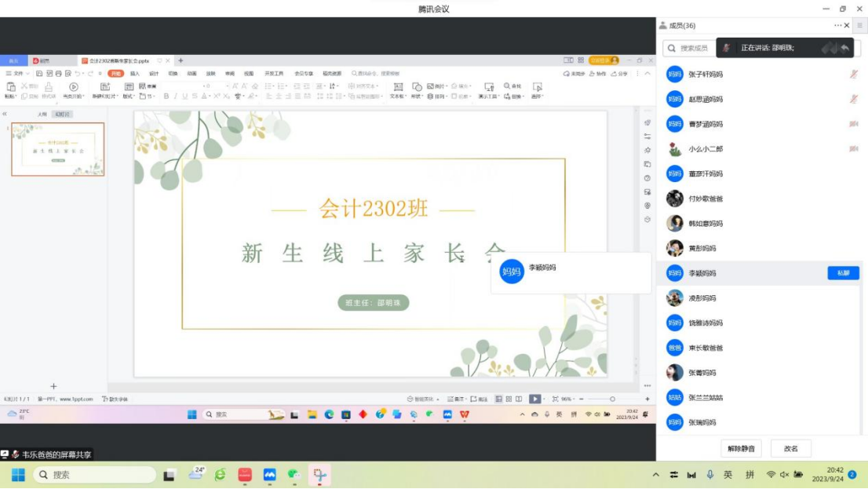Click the muted mic icon in speaking banner
Image resolution: width=868 pixels, height=489 pixels.
tap(727, 48)
